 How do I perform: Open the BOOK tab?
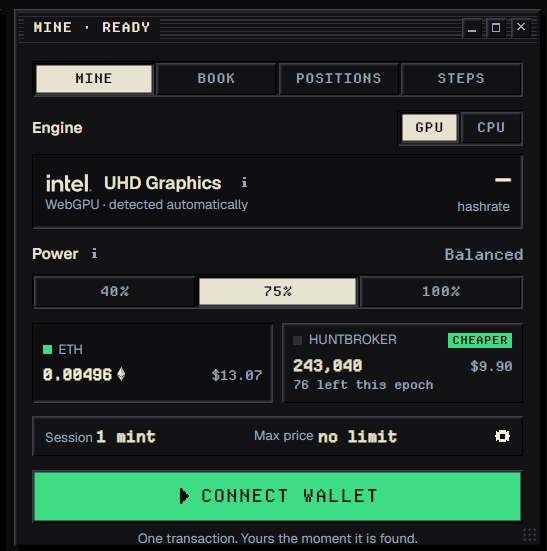click(216, 79)
